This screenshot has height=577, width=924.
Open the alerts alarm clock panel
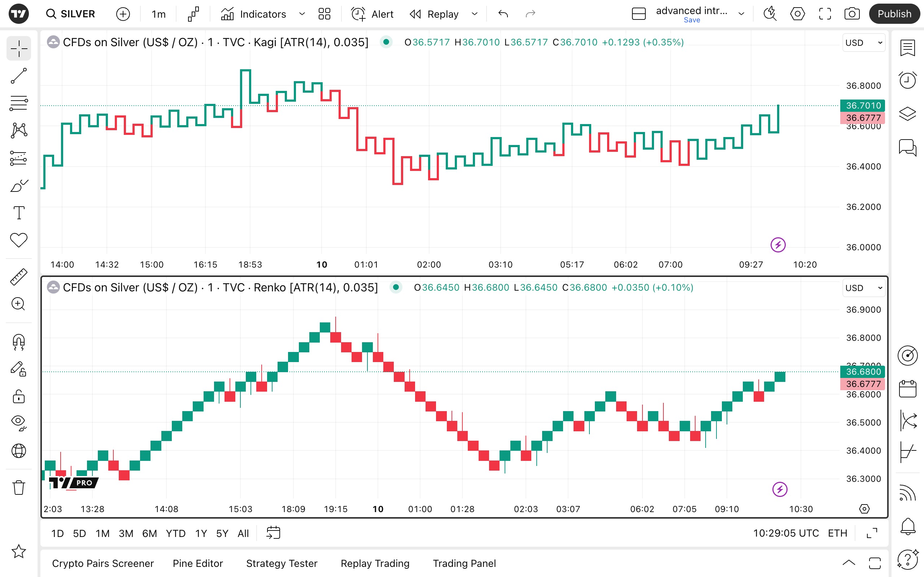point(907,80)
